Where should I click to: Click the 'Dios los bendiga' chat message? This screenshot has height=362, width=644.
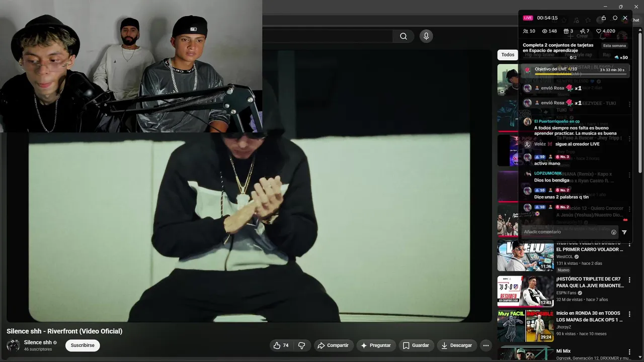(x=552, y=180)
